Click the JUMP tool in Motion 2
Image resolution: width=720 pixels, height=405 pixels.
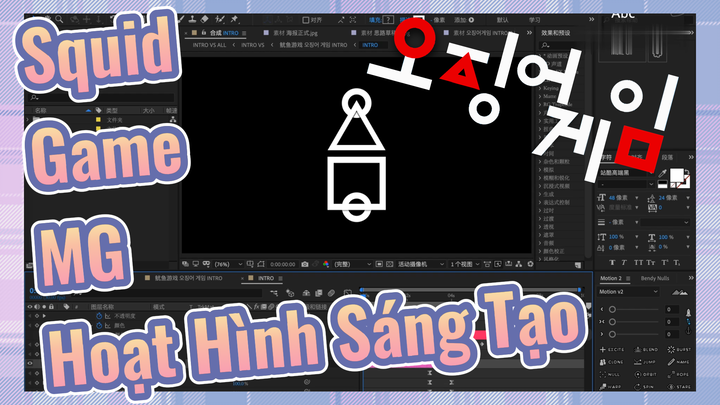[x=645, y=362]
